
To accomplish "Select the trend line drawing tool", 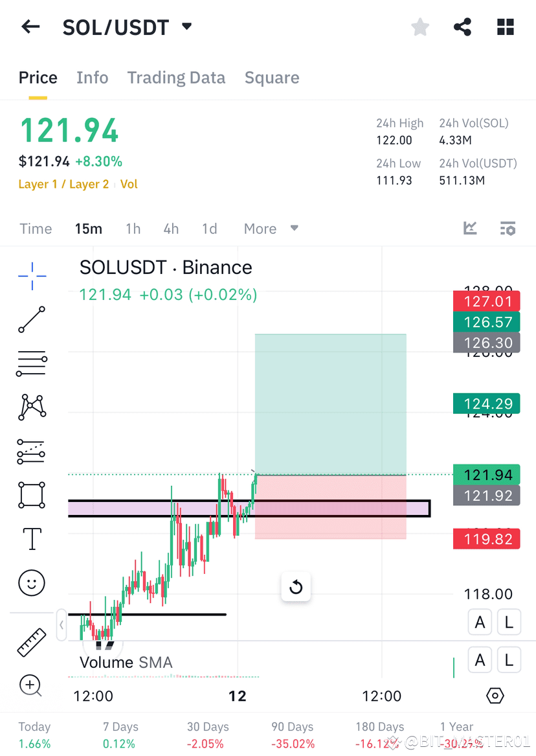I will (31, 319).
